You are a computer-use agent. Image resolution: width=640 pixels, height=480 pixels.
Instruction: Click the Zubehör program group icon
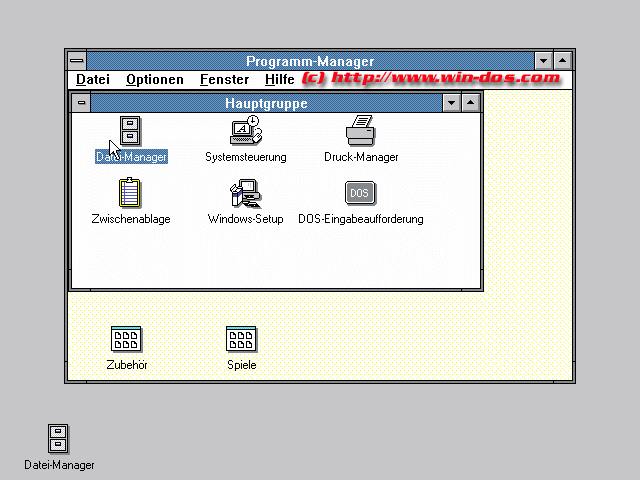click(127, 340)
